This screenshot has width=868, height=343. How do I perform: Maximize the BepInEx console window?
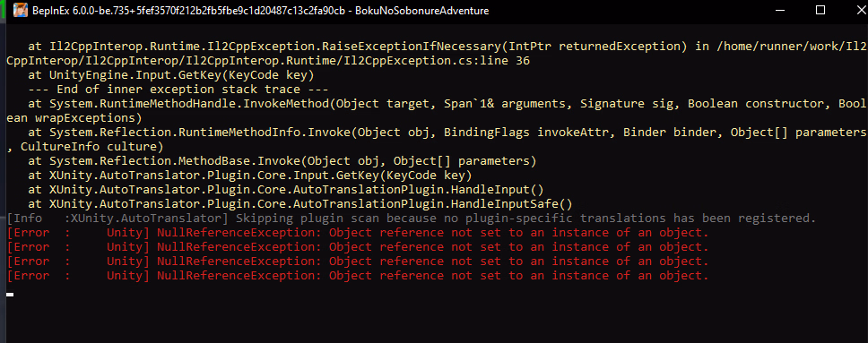[x=820, y=10]
